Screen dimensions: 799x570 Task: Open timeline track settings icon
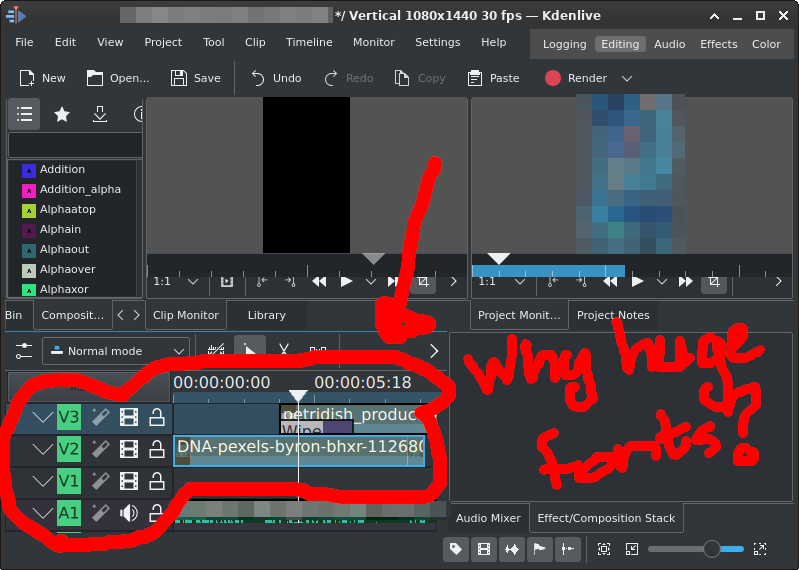(x=24, y=351)
